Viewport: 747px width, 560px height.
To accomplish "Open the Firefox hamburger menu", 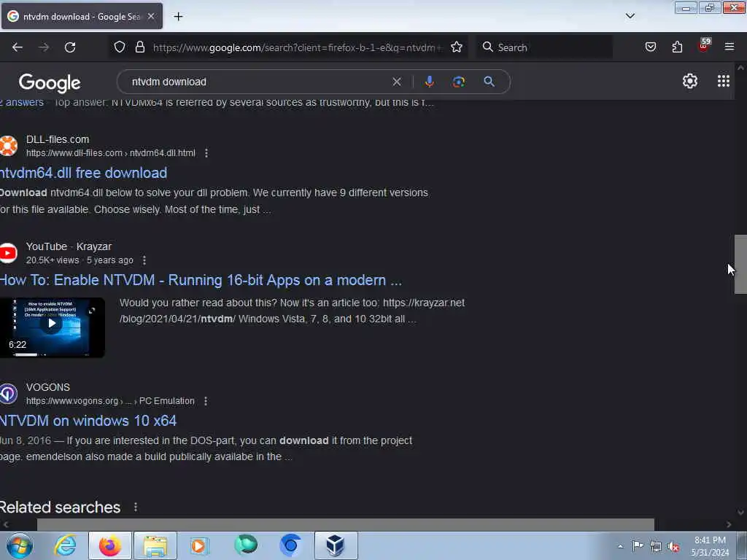I will (x=729, y=47).
